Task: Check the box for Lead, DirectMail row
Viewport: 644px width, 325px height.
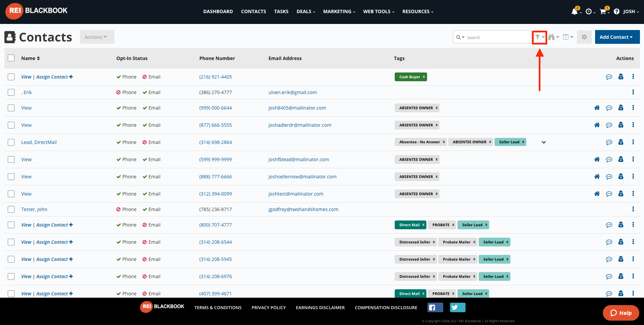Action: (x=11, y=142)
